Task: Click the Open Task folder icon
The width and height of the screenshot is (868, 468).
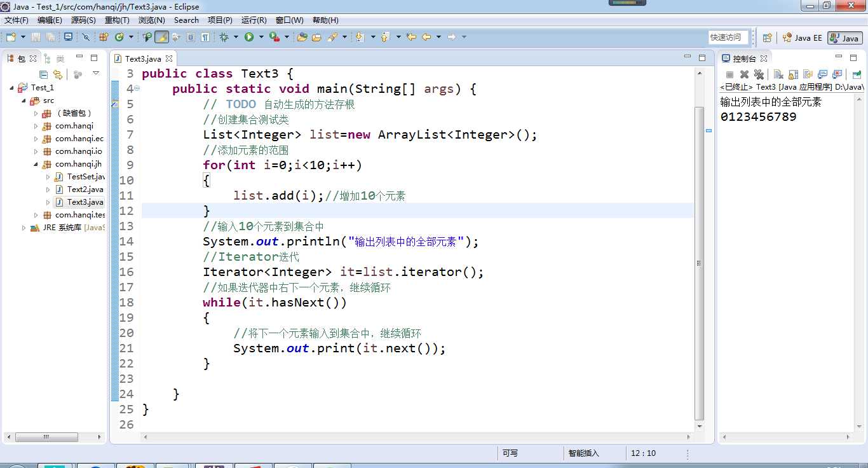Action: coord(316,38)
